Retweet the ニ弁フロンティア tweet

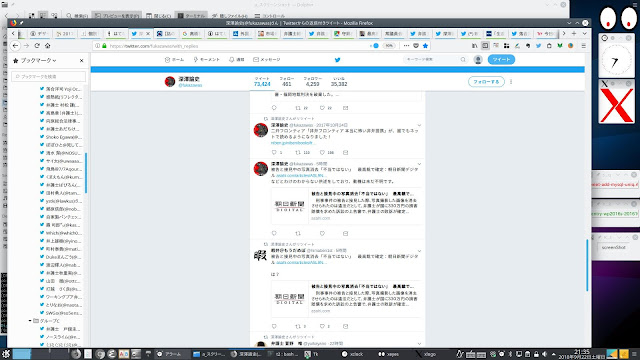(x=298, y=153)
